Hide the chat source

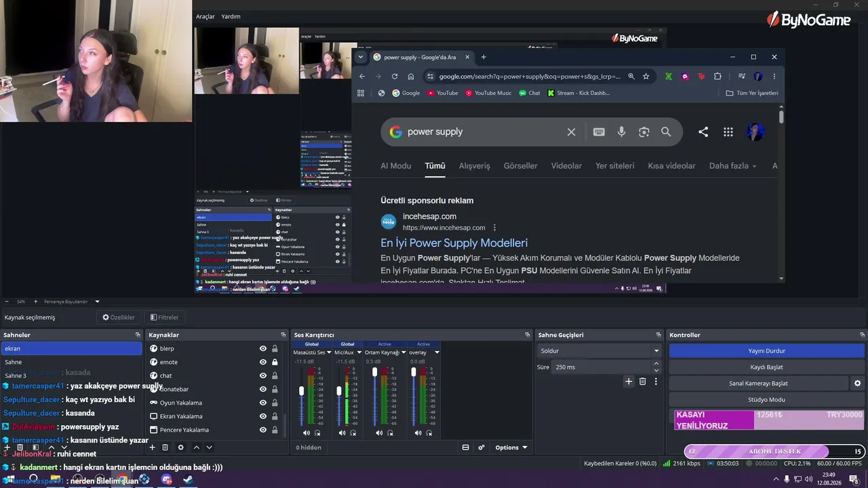click(x=263, y=375)
